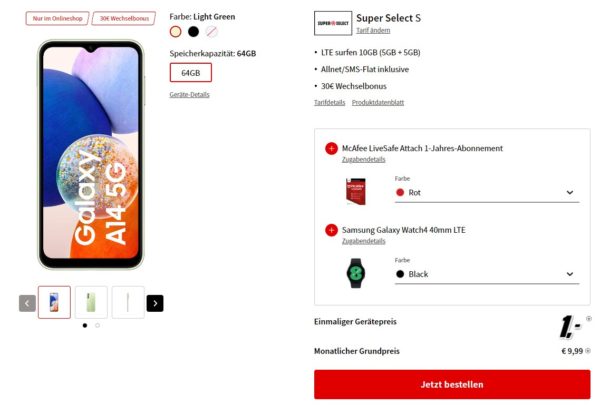Viewport: 600px width, 405px height.
Task: Click the red plus icon beside Galaxy Watch4
Action: (x=331, y=230)
